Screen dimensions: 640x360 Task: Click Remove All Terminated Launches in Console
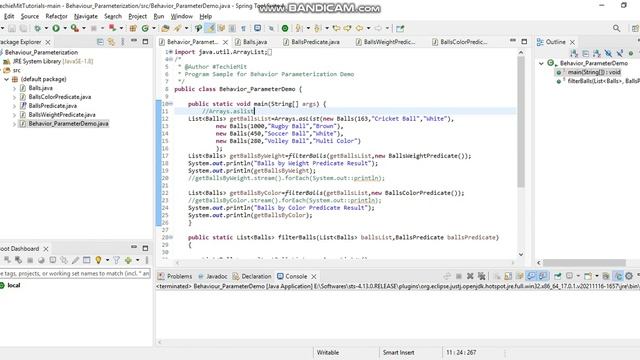point(482,276)
